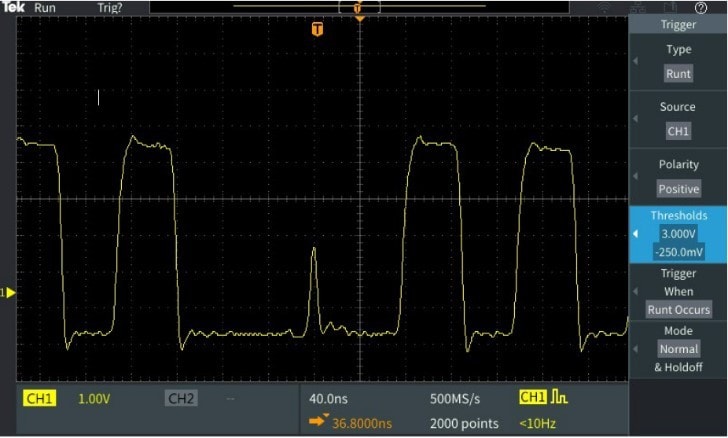Click the orange horizontal delay arrow icon
This screenshot has height=438, width=728.
click(x=317, y=421)
